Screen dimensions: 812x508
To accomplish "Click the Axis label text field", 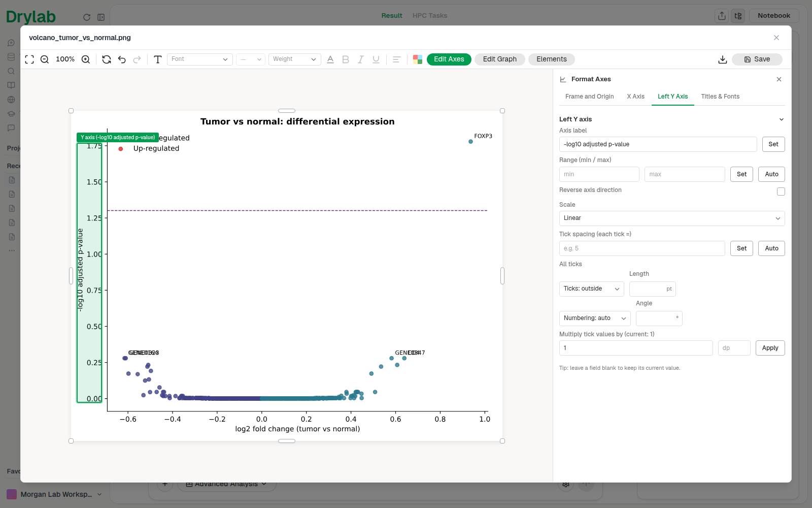I will pyautogui.click(x=658, y=144).
